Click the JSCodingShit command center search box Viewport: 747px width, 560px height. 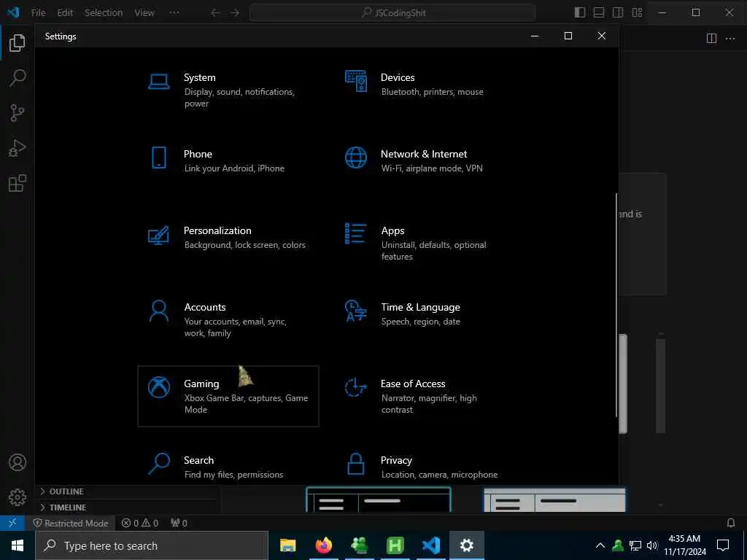point(392,13)
